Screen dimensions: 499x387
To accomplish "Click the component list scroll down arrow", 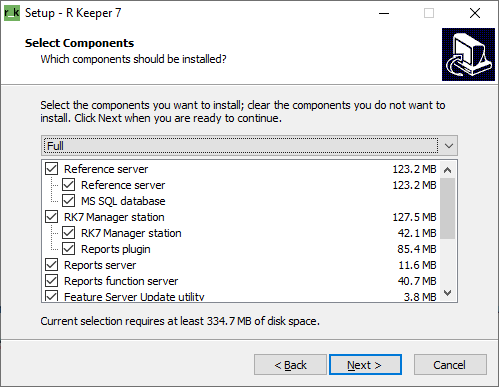I will (x=448, y=293).
